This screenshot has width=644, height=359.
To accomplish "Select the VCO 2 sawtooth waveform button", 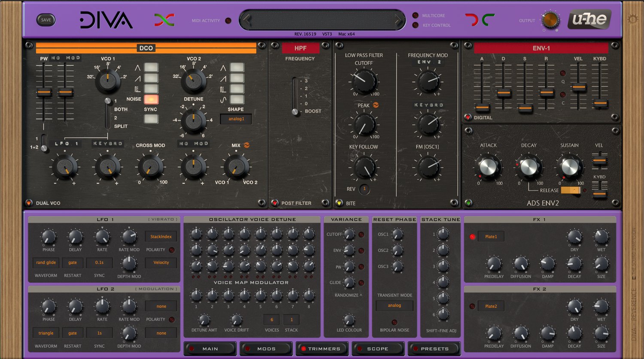I will 237,78.
